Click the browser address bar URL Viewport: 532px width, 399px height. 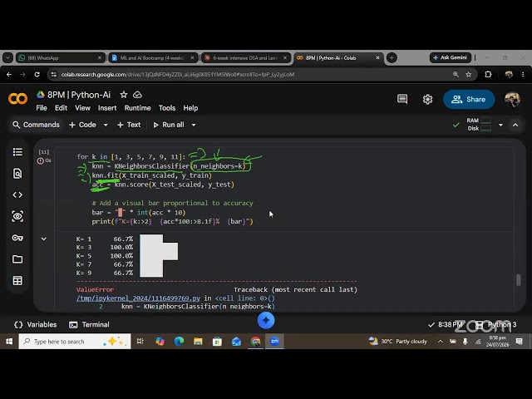tap(178, 74)
